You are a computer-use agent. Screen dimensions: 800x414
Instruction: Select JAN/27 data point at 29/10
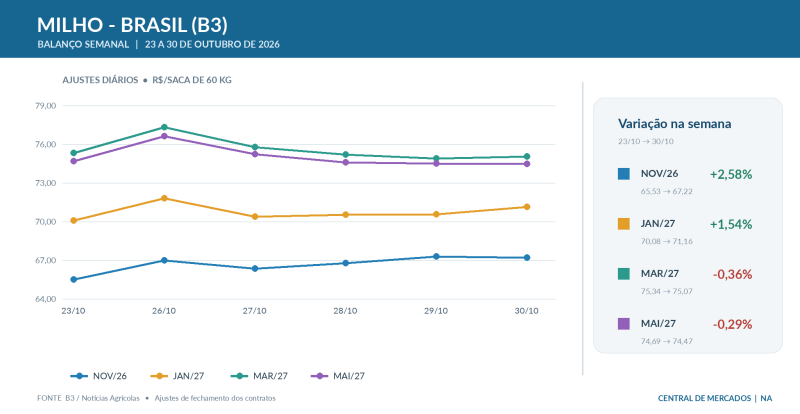pos(436,214)
